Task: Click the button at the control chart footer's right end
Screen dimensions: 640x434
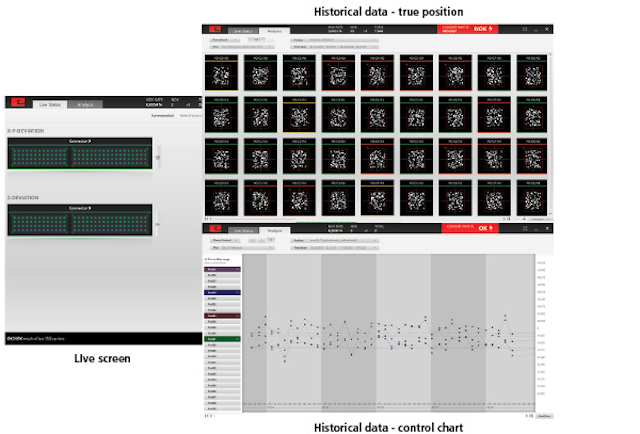Action: [x=544, y=416]
